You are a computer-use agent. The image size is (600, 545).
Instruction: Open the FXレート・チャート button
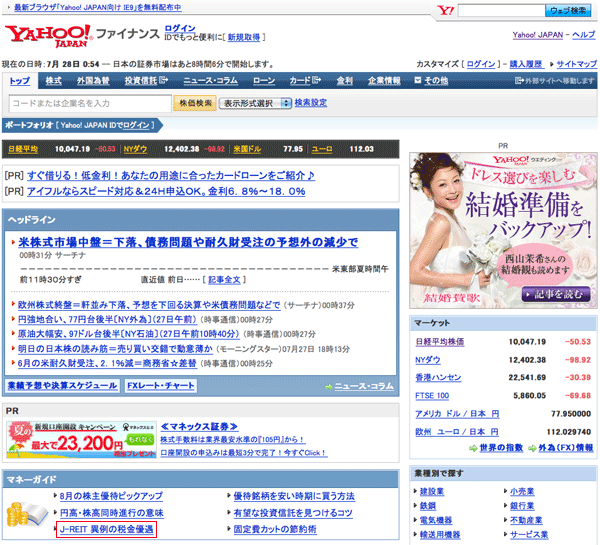pos(160,386)
